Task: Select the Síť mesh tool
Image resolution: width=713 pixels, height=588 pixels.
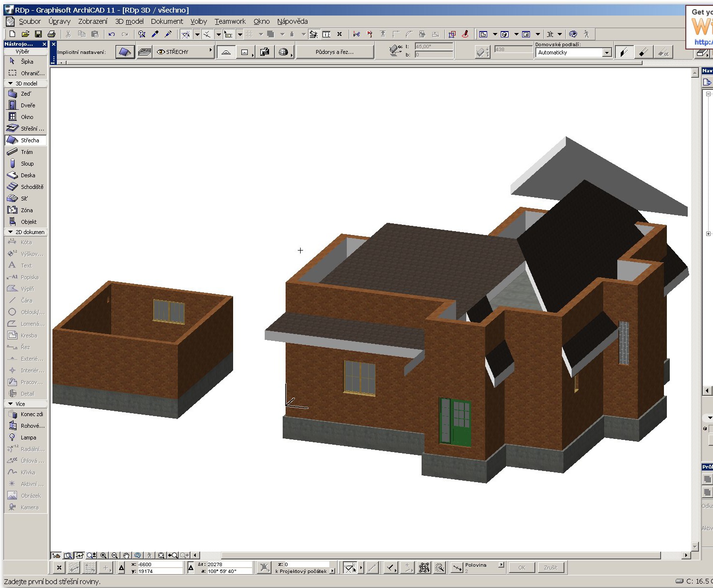Action: (26, 199)
